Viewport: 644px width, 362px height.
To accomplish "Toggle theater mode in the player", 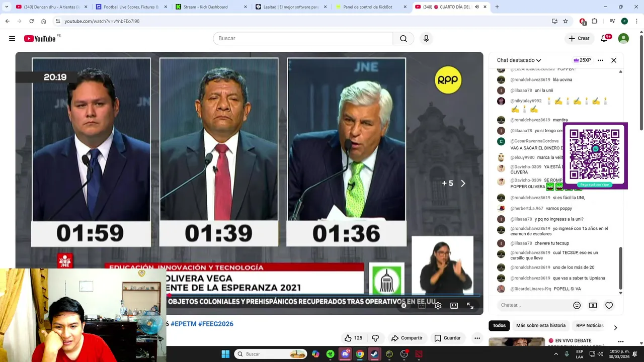I will coord(454,306).
